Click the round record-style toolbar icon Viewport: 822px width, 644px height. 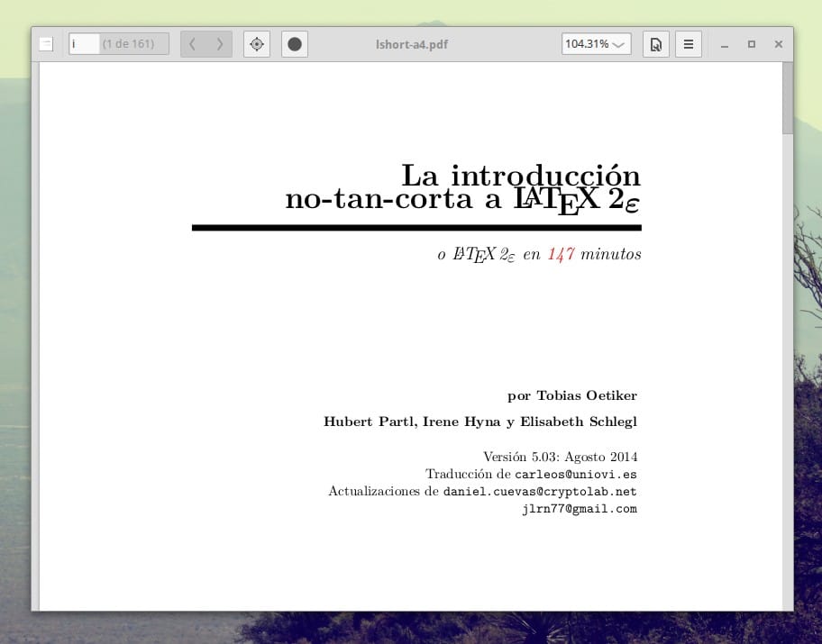tap(295, 43)
